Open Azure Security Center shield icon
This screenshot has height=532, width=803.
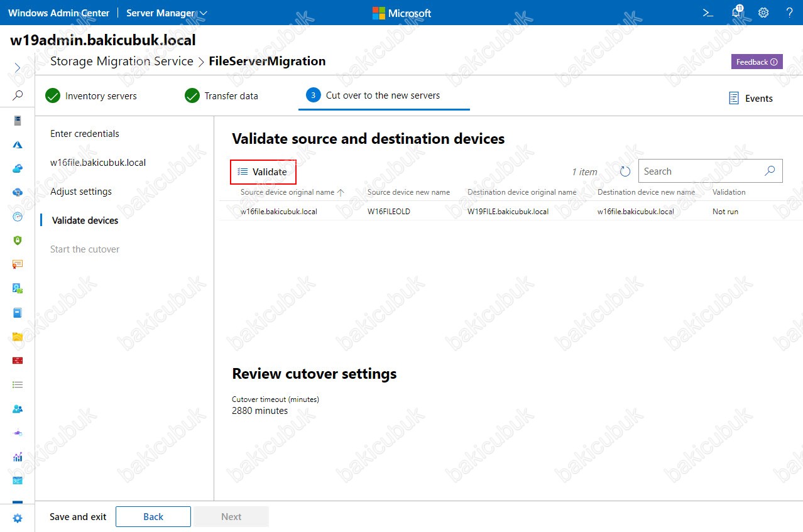click(x=18, y=241)
